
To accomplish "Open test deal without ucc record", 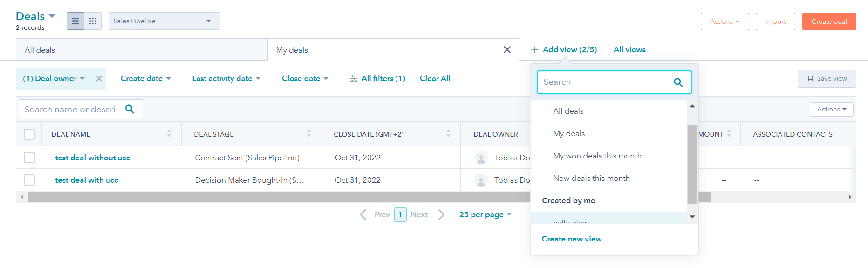I will 92,158.
